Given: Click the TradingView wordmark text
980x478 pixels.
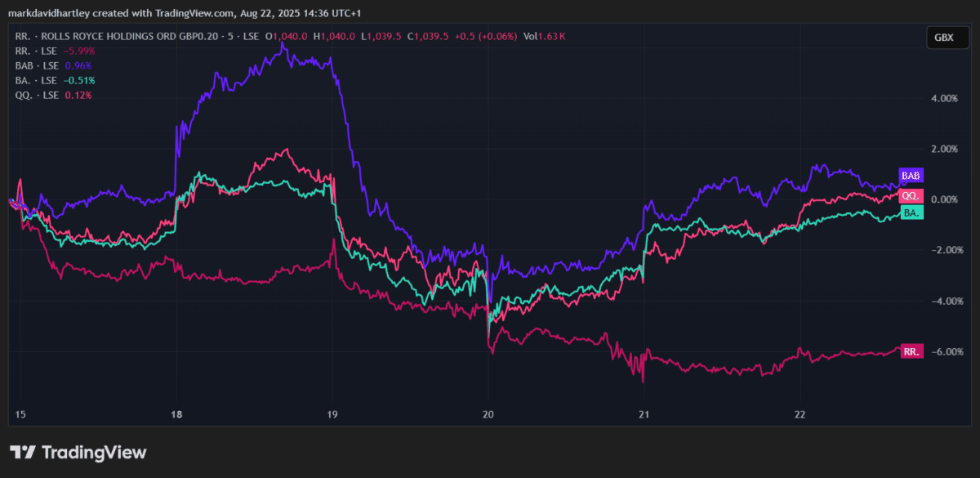Looking at the screenshot, I should (x=93, y=452).
